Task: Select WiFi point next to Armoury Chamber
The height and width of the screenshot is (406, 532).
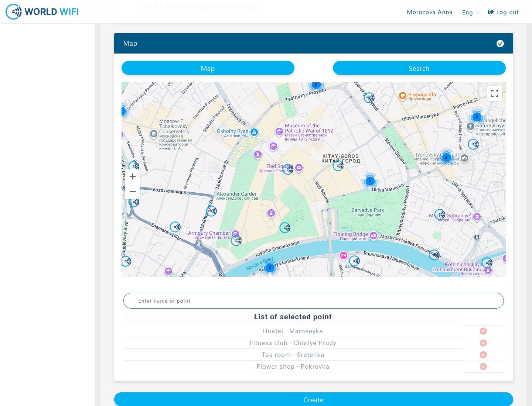Action: point(236,241)
